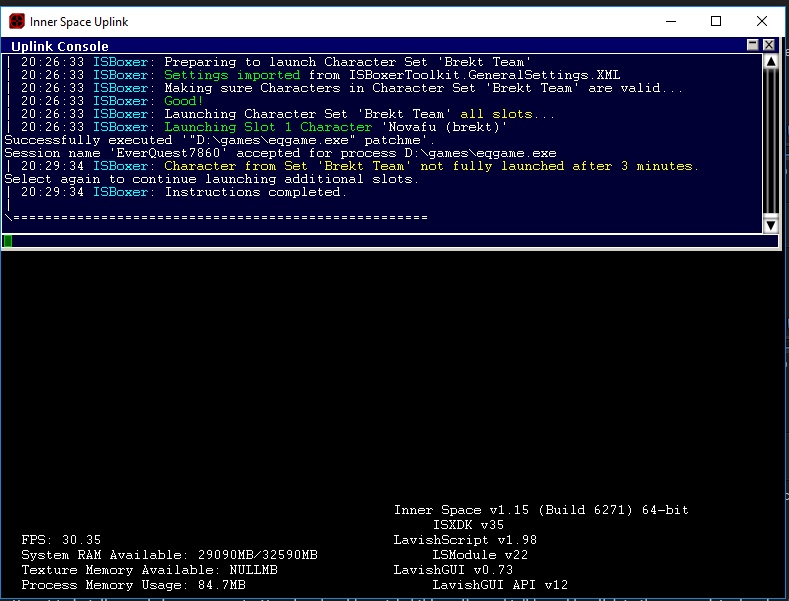Click 'Select again to continue launching' line

tap(211, 179)
